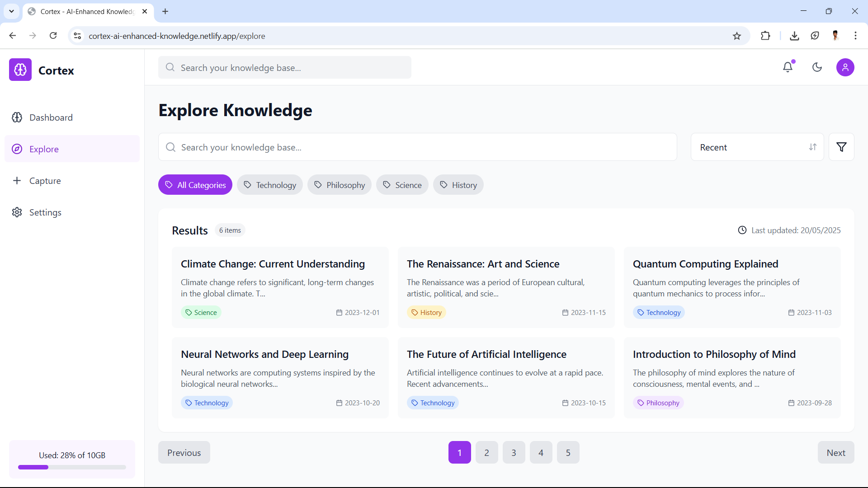Viewport: 868px width, 488px height.
Task: Open the Recent sort dropdown
Action: click(757, 147)
